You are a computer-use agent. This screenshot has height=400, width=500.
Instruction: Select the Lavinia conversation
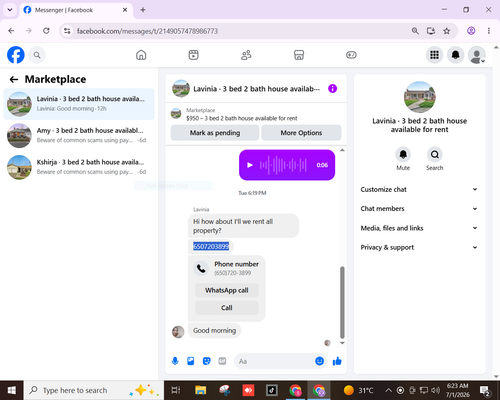79,104
